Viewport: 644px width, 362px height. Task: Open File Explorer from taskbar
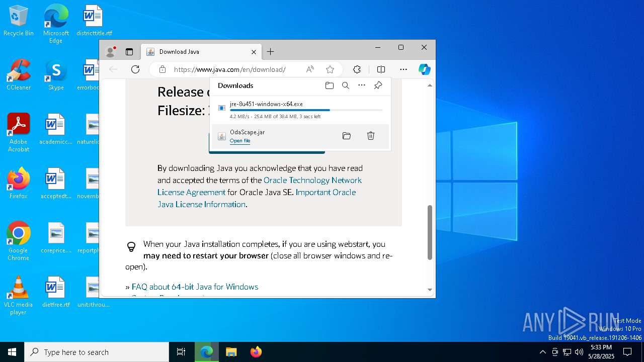click(231, 352)
